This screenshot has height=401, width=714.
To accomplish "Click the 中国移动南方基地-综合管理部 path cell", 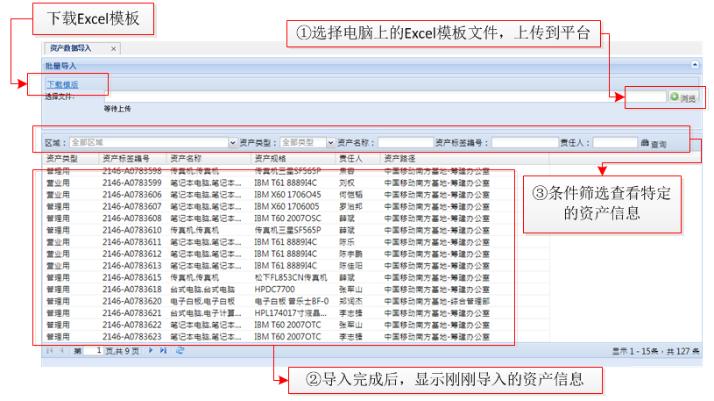I will [x=437, y=301].
